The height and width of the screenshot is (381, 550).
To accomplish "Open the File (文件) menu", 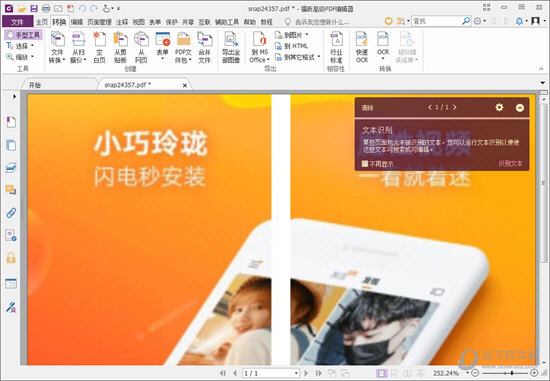I will point(18,22).
